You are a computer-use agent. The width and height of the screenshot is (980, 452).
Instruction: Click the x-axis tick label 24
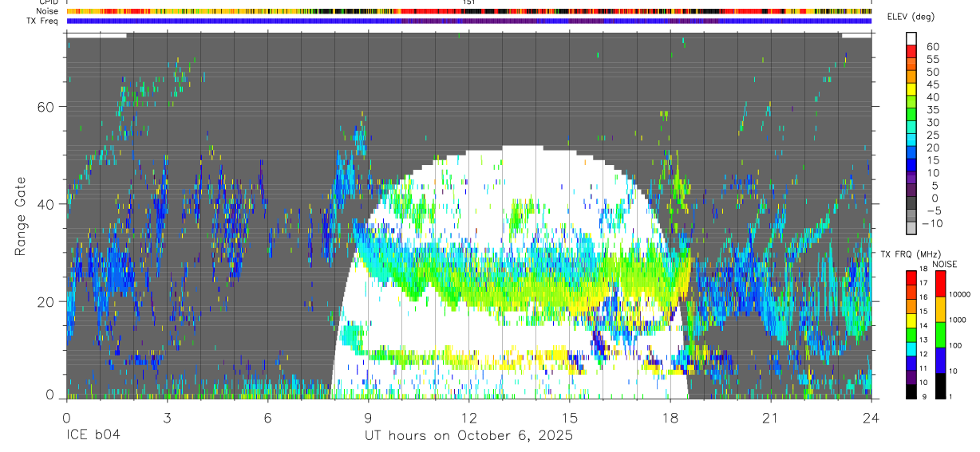click(871, 418)
